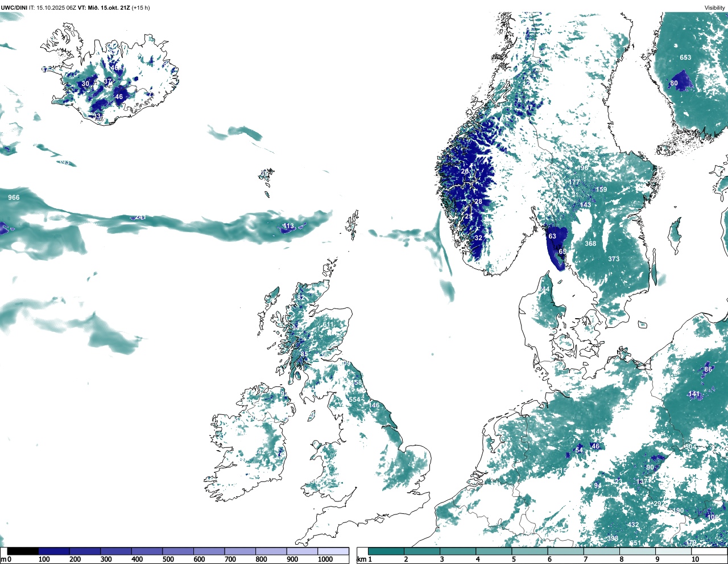The width and height of the screenshot is (728, 564).
Task: Click the '554' value over northern England
Action: (x=354, y=400)
